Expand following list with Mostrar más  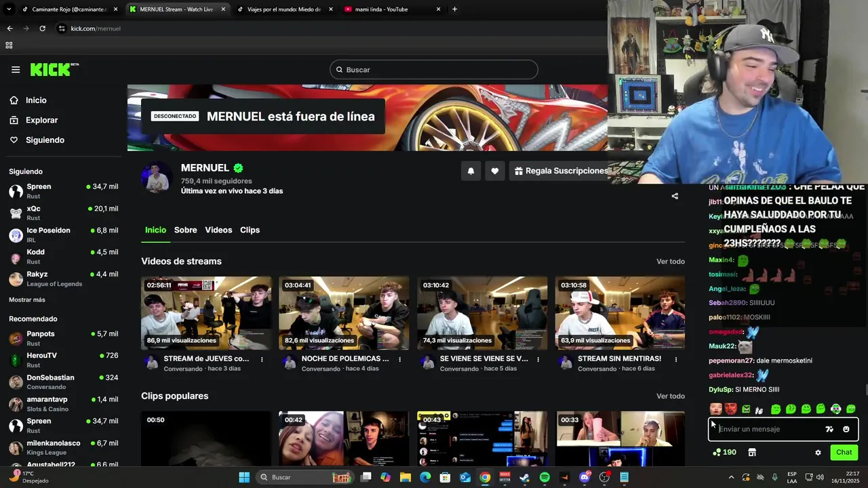[27, 300]
